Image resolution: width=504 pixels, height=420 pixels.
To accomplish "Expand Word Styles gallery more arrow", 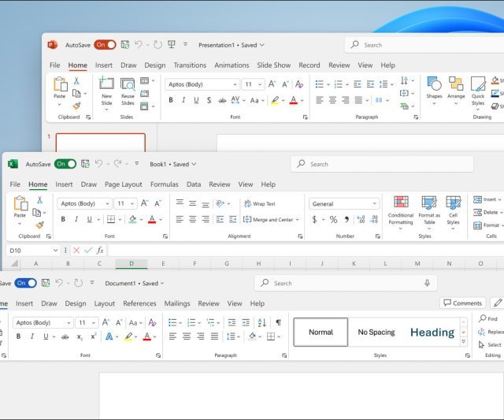I will [464, 341].
